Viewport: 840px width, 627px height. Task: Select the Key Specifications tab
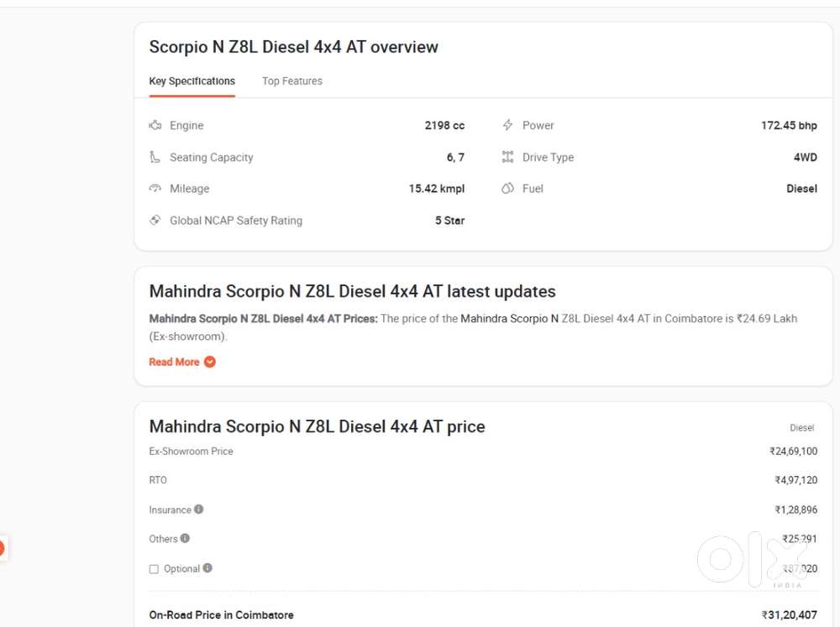(192, 81)
